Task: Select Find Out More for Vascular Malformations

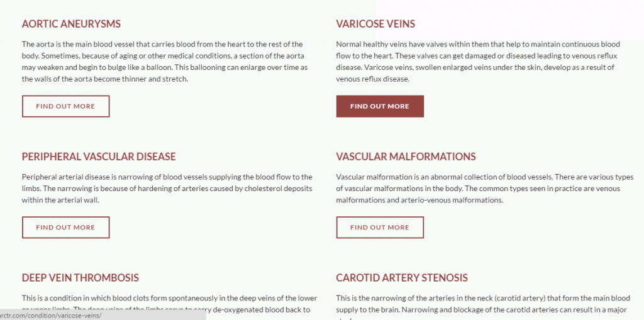Action: [380, 228]
